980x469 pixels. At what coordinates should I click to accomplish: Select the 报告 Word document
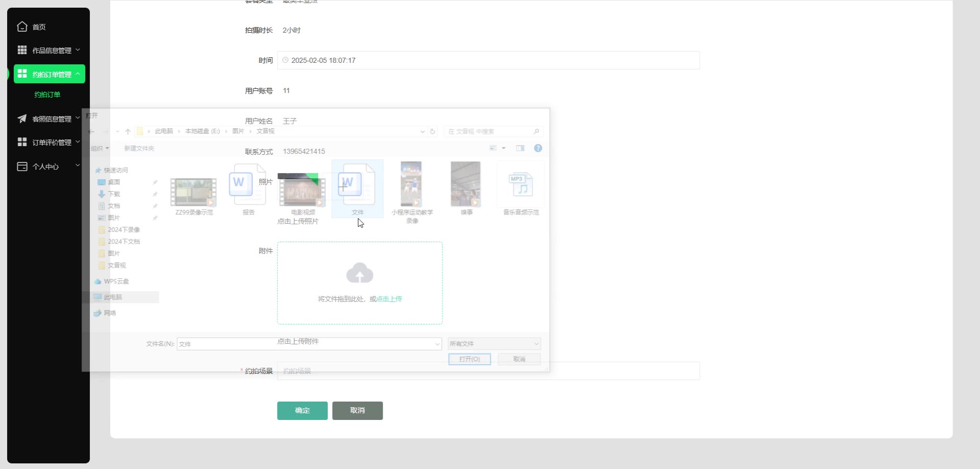[x=249, y=190]
